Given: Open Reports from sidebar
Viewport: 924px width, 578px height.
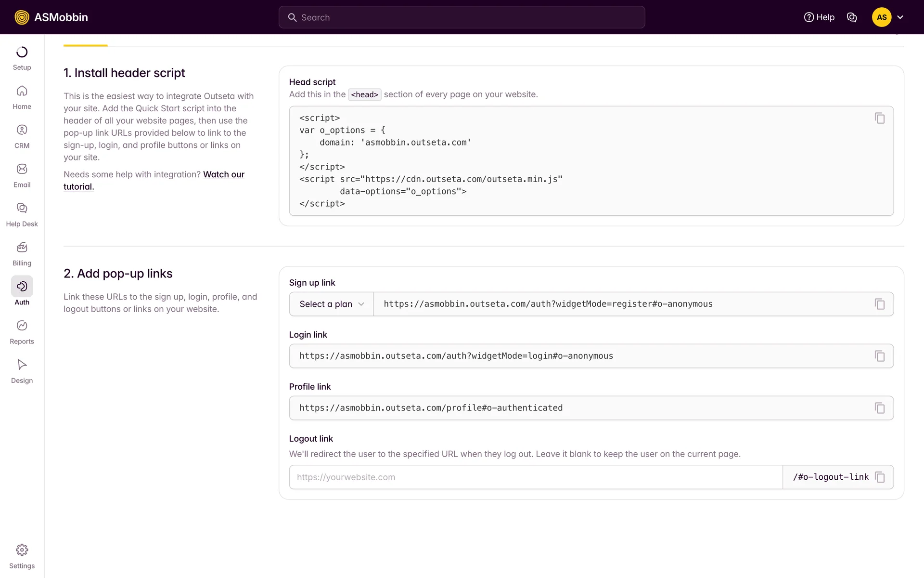Looking at the screenshot, I should click(x=22, y=332).
